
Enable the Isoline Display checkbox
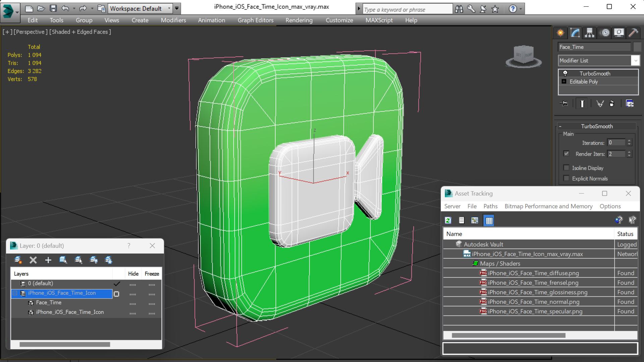click(567, 168)
